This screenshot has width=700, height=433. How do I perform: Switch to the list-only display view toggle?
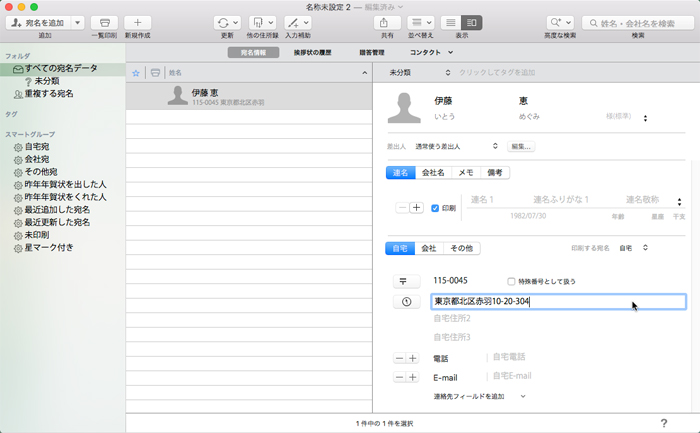(452, 22)
